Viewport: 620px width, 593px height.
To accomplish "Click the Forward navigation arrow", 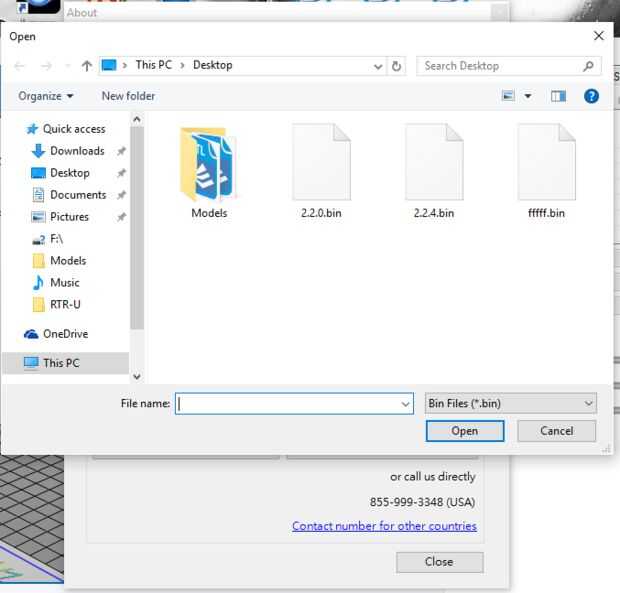I will click(x=46, y=66).
